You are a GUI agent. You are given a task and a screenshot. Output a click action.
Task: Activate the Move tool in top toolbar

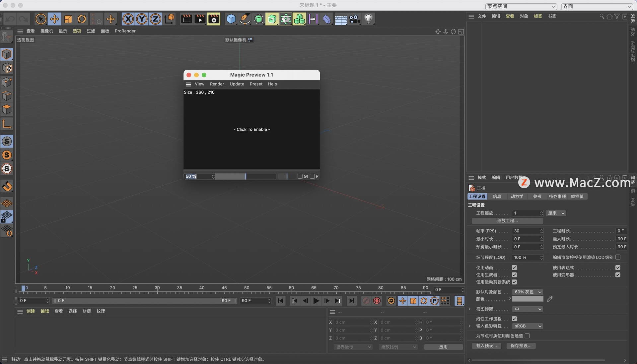point(54,19)
